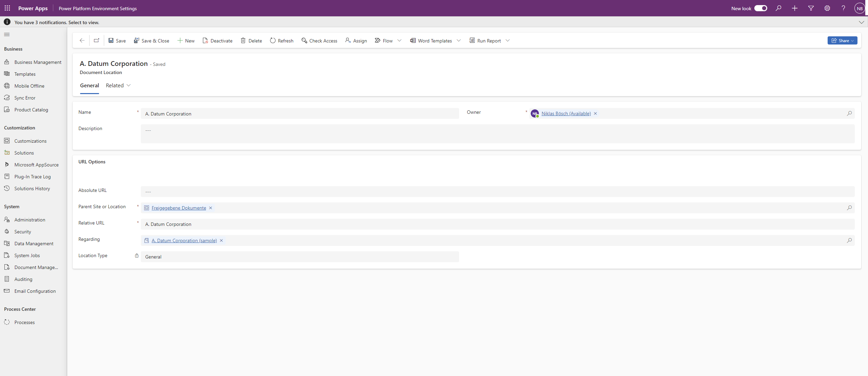The width and height of the screenshot is (868, 376).
Task: Open the Share dropdown button
Action: [x=842, y=40]
